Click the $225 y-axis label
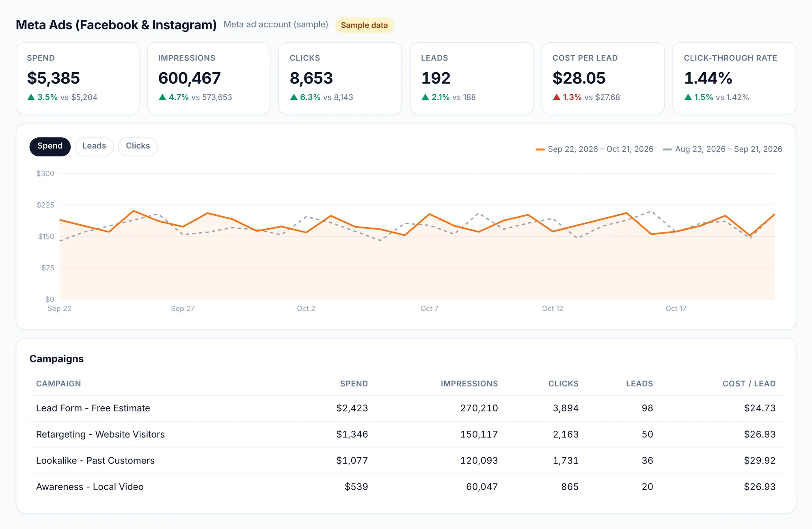This screenshot has width=812, height=529. click(45, 205)
